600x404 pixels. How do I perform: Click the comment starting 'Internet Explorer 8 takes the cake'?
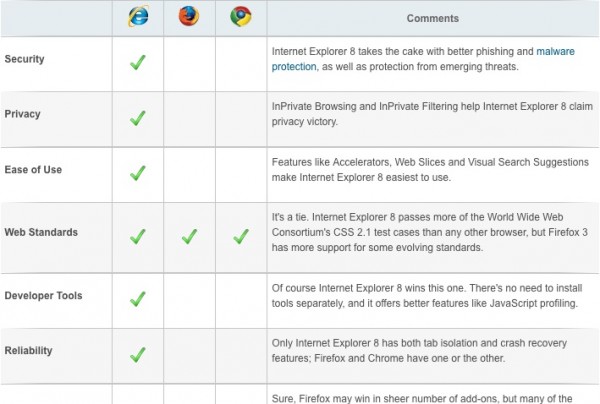coord(423,59)
